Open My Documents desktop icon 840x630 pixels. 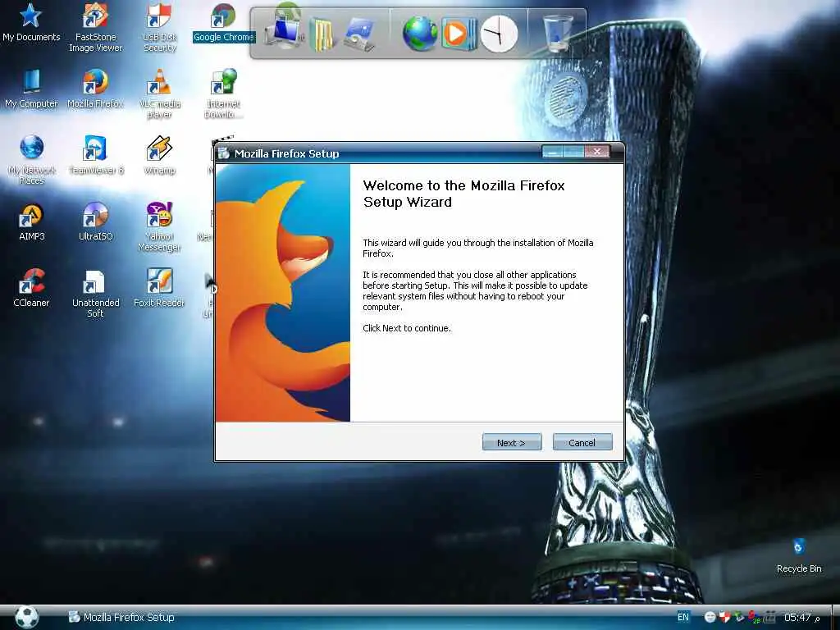coord(31,22)
